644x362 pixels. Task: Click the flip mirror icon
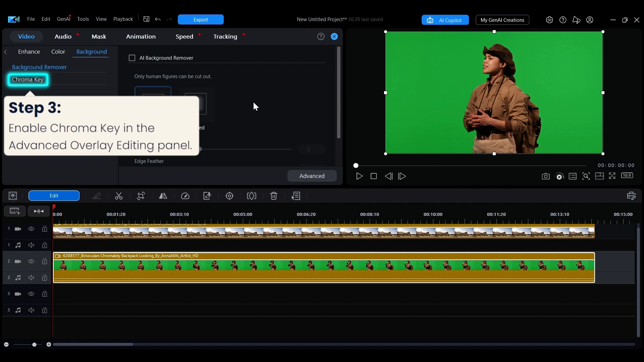163,196
